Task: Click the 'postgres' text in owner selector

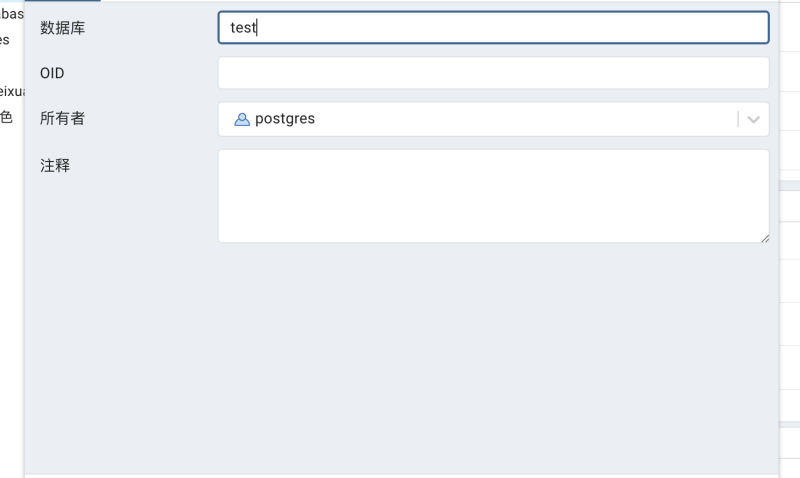Action: (285, 119)
